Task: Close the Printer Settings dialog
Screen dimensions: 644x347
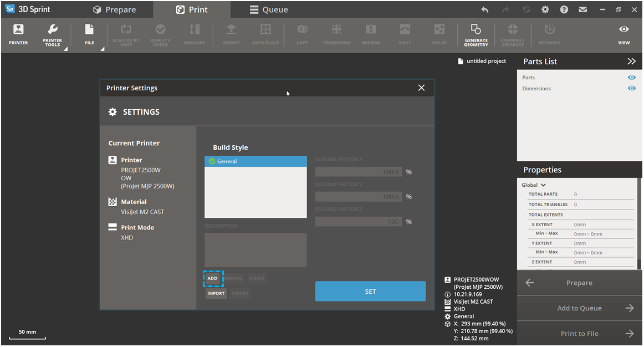Action: point(421,88)
